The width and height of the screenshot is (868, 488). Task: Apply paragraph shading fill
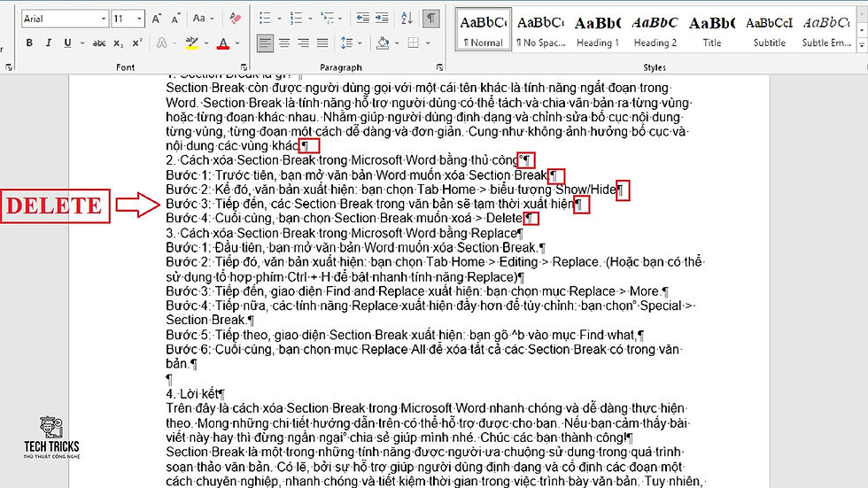click(x=383, y=43)
